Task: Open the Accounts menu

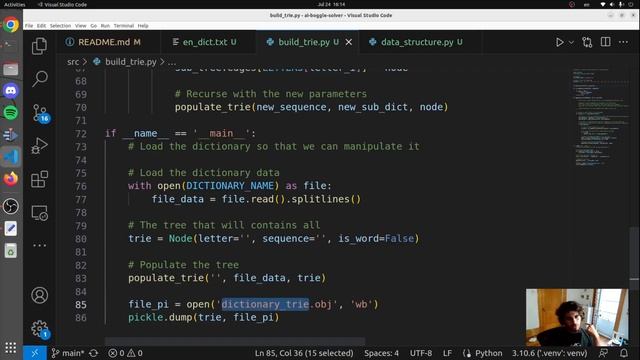Action: pos(40,295)
